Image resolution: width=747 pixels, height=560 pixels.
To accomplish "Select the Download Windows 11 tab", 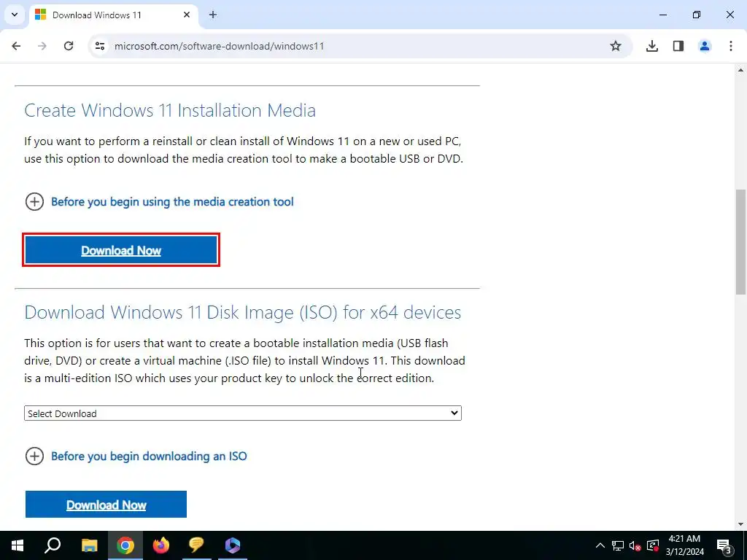I will 114,15.
